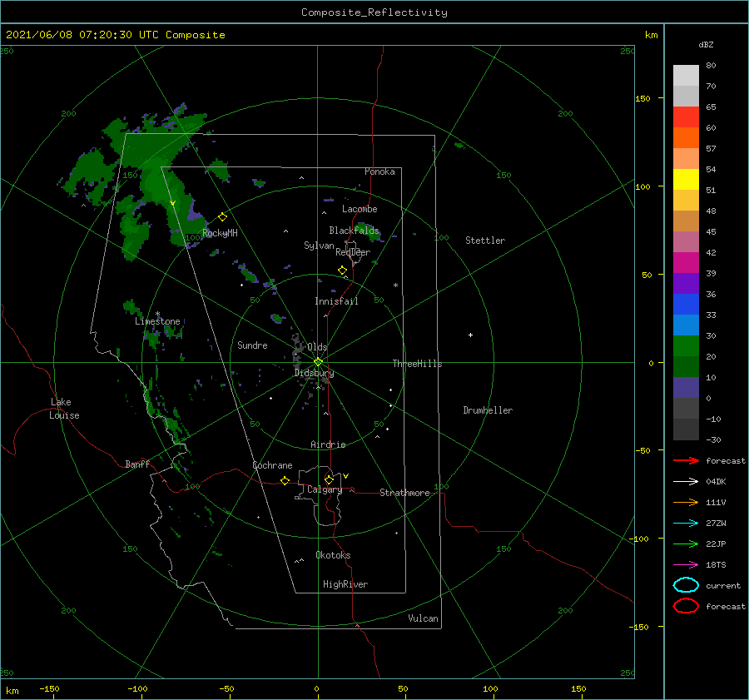749x700 pixels.
Task: Click the cyan current ellipse in legend
Action: (x=686, y=585)
